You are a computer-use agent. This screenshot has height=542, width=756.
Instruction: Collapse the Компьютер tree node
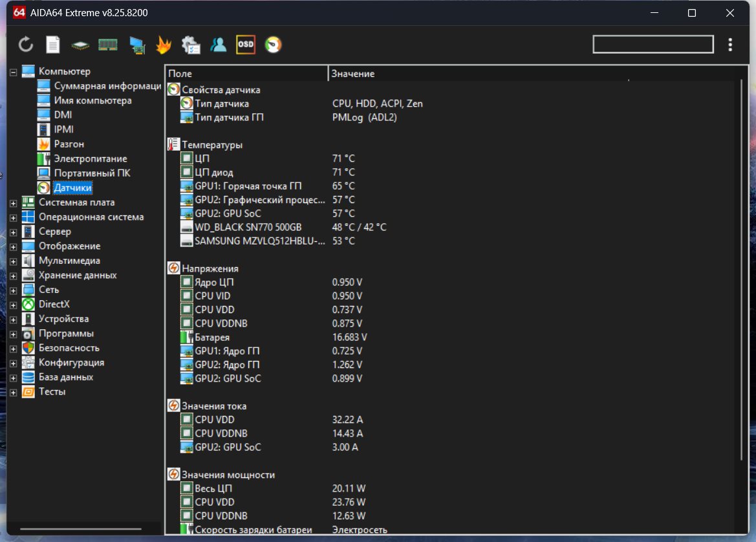click(x=14, y=72)
